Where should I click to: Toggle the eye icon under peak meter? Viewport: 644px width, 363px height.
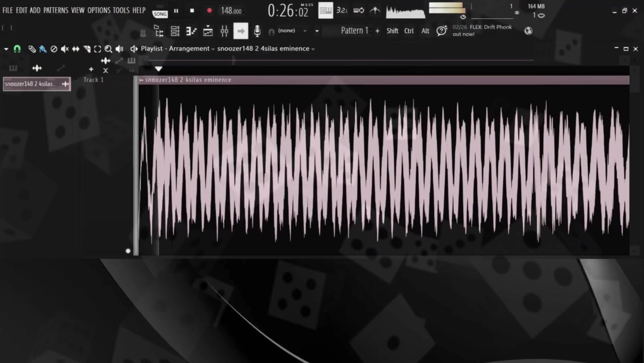[463, 17]
